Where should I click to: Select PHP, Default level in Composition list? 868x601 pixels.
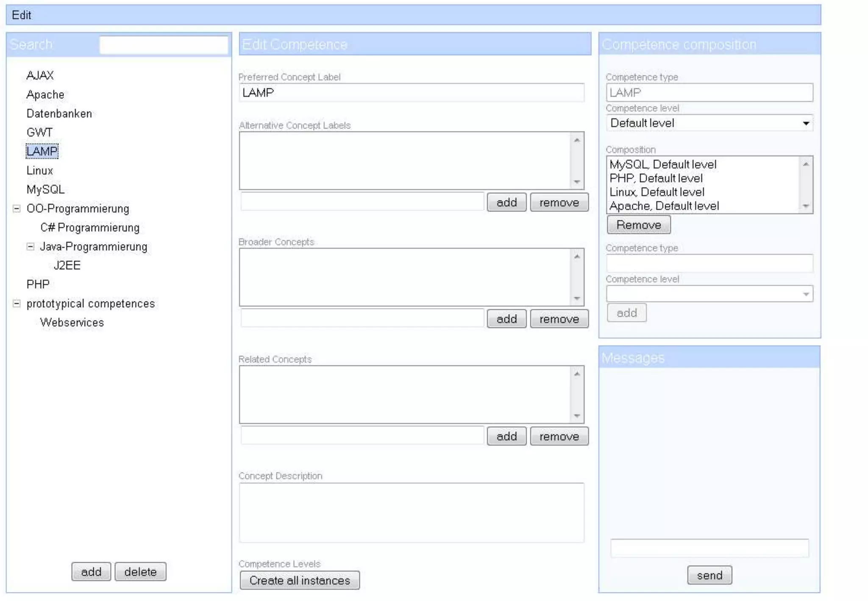tap(656, 178)
